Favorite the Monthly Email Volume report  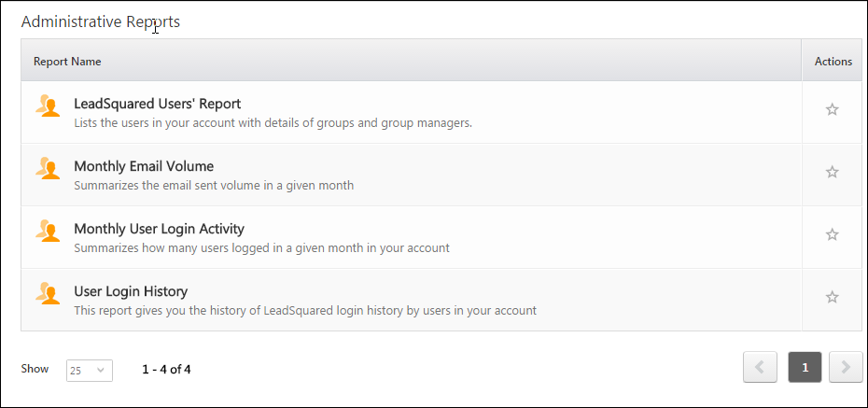pyautogui.click(x=832, y=173)
